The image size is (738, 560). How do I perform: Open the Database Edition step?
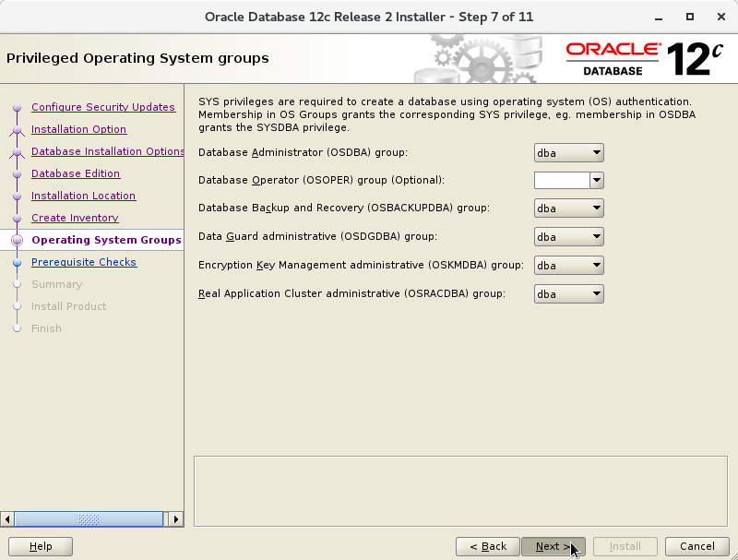(x=76, y=173)
